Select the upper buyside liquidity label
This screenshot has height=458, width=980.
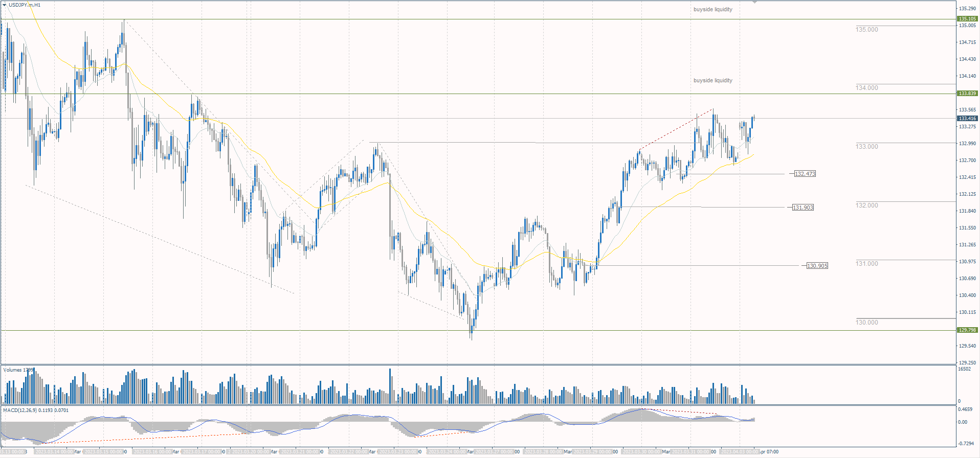[713, 9]
